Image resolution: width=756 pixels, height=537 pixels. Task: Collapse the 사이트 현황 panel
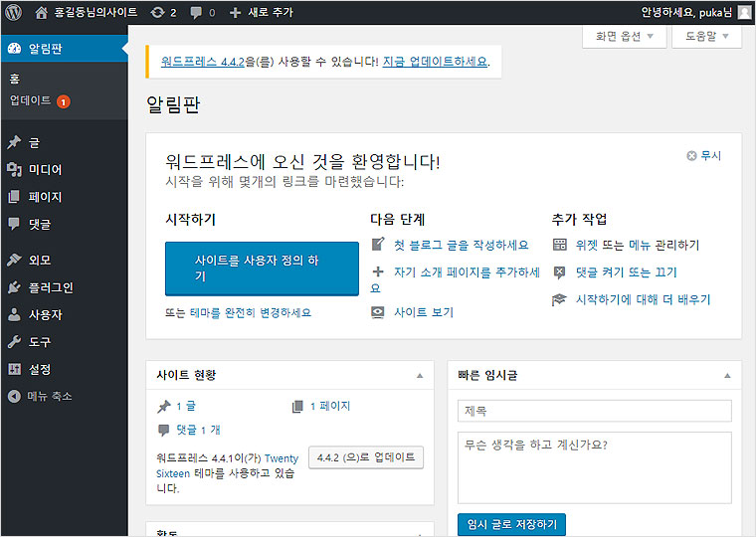(x=419, y=375)
